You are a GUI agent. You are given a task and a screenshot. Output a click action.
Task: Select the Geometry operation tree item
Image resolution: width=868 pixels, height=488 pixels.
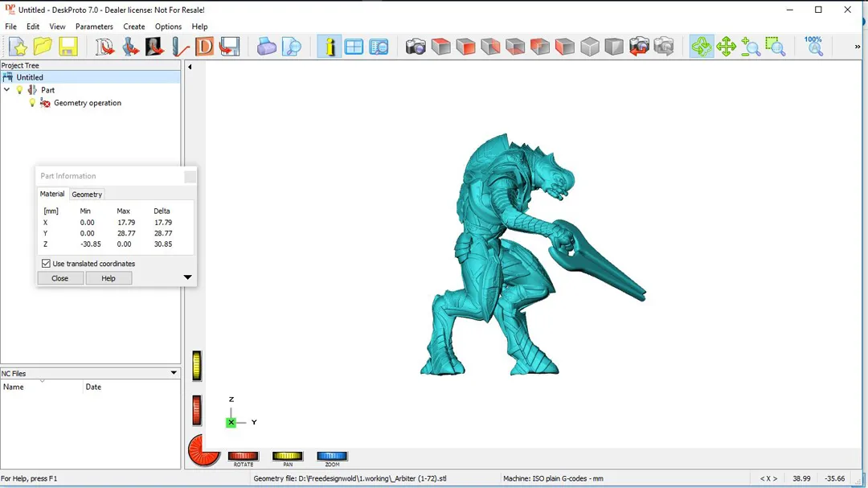click(x=88, y=102)
